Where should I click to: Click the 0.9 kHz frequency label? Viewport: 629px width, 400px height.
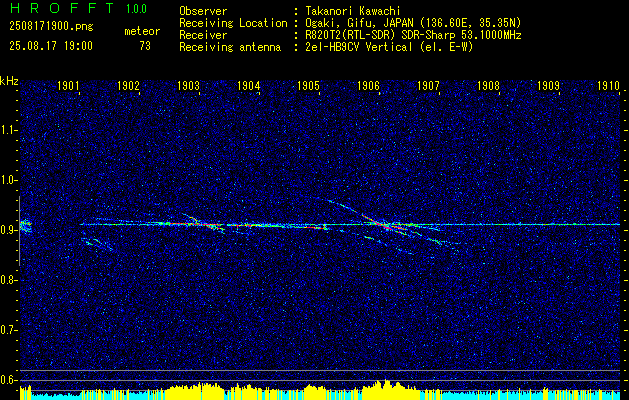click(9, 230)
